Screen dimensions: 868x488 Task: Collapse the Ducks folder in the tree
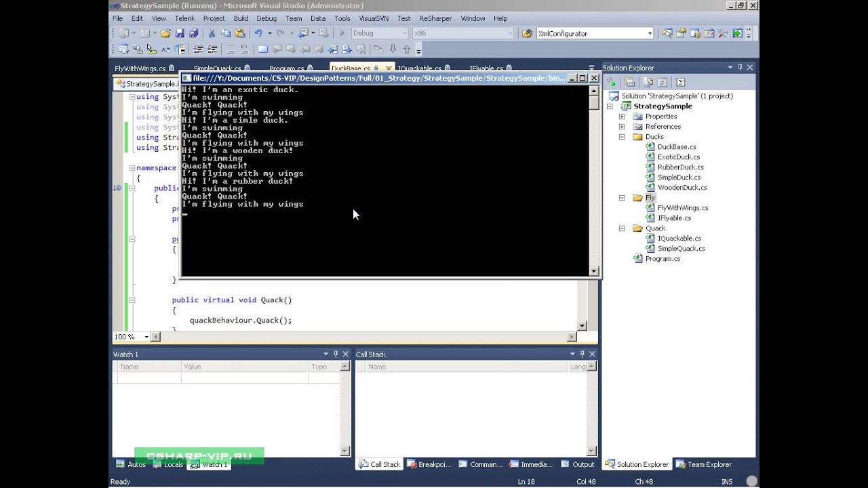pyautogui.click(x=622, y=137)
